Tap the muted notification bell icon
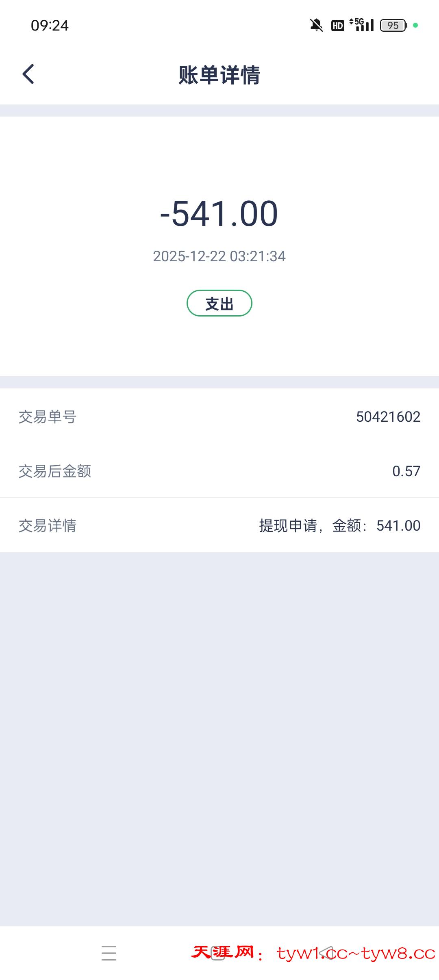The width and height of the screenshot is (439, 980). coord(316,26)
